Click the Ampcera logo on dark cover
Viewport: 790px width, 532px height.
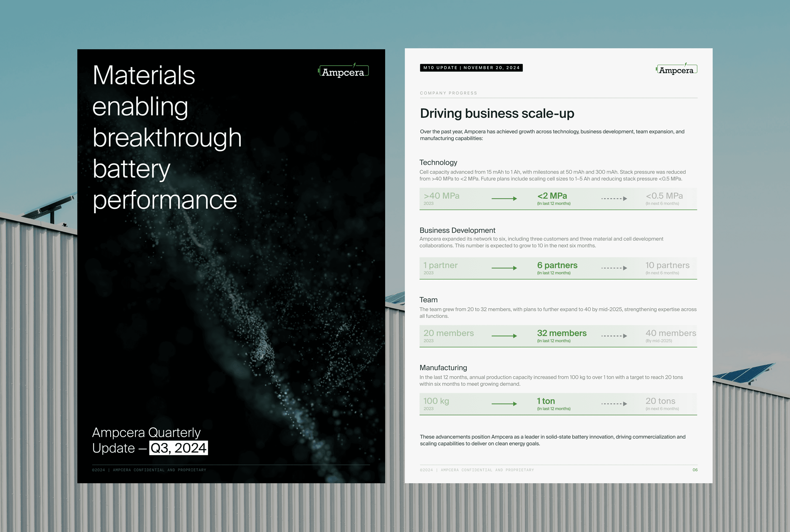[343, 71]
